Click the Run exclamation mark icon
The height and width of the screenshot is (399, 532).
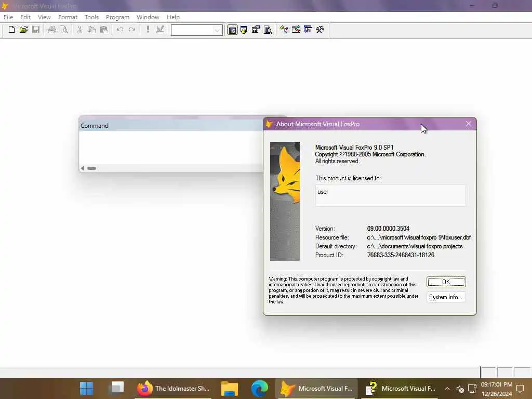click(148, 30)
